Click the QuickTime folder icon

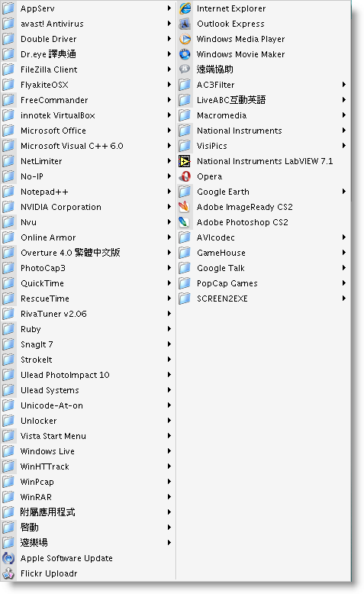point(8,283)
